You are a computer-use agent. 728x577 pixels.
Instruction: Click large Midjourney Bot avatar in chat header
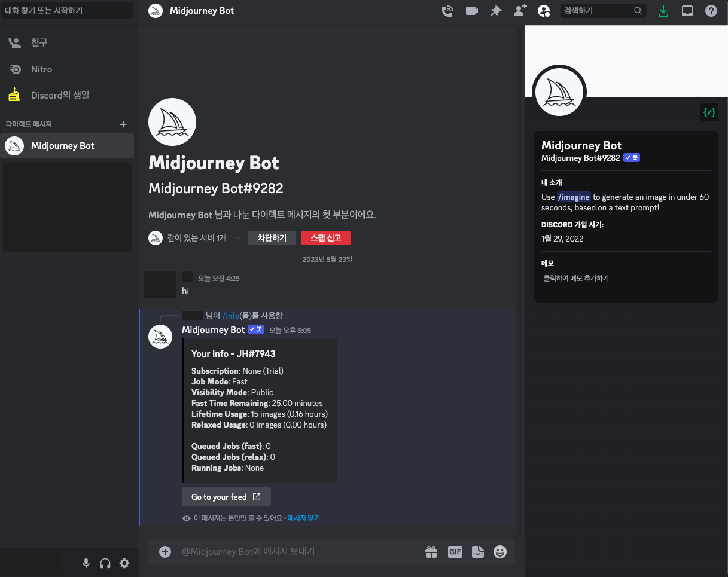coord(172,122)
